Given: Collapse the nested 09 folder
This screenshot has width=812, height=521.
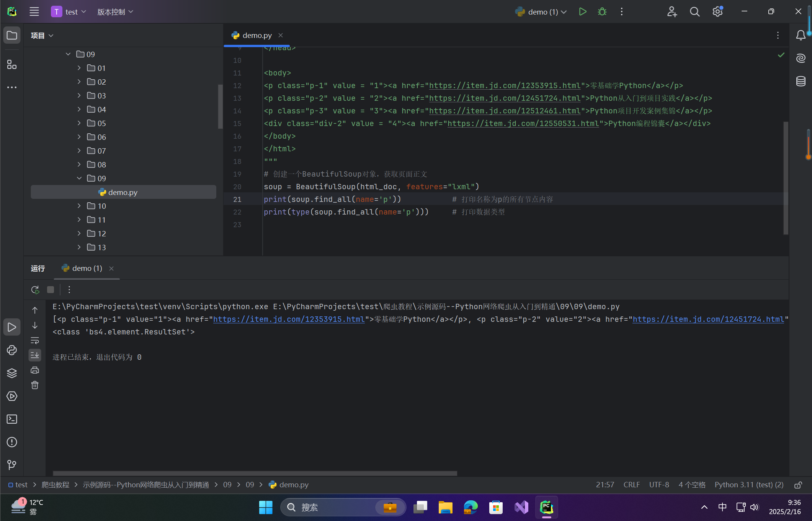Looking at the screenshot, I should (79, 178).
